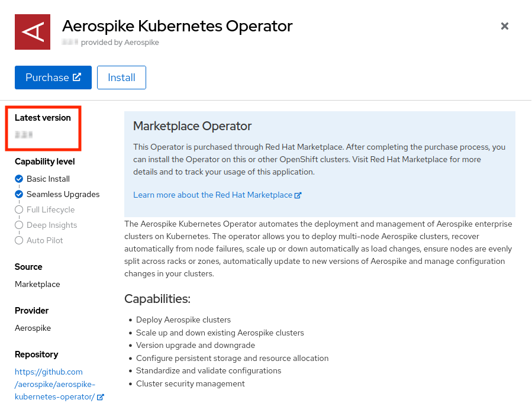Image resolution: width=532 pixels, height=416 pixels.
Task: Click the red Aerospike logo icon
Action: pyautogui.click(x=33, y=32)
